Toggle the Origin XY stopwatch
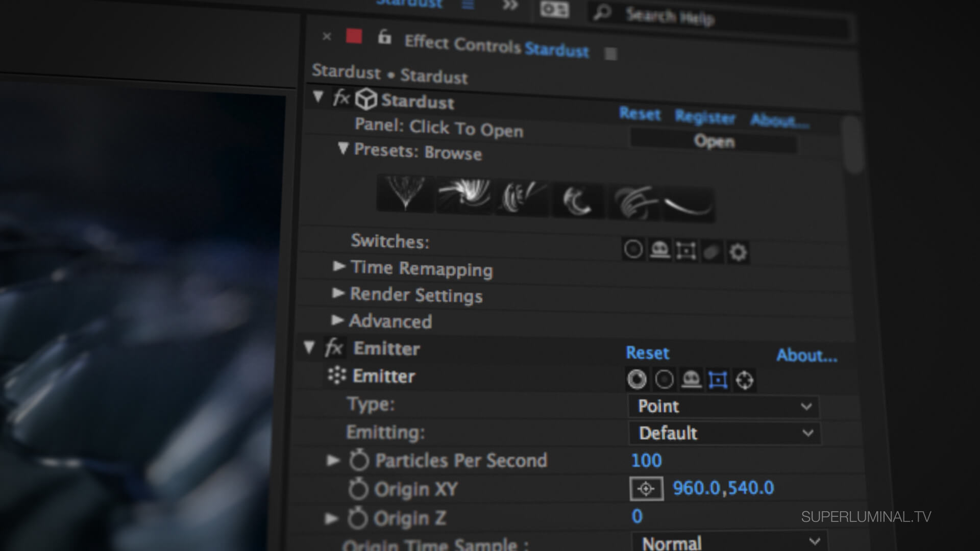 pyautogui.click(x=358, y=489)
